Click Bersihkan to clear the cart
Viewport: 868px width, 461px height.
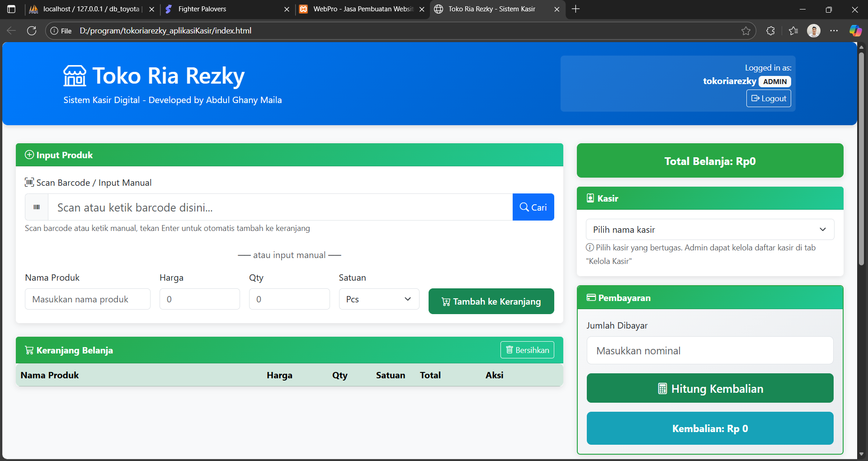[527, 350]
